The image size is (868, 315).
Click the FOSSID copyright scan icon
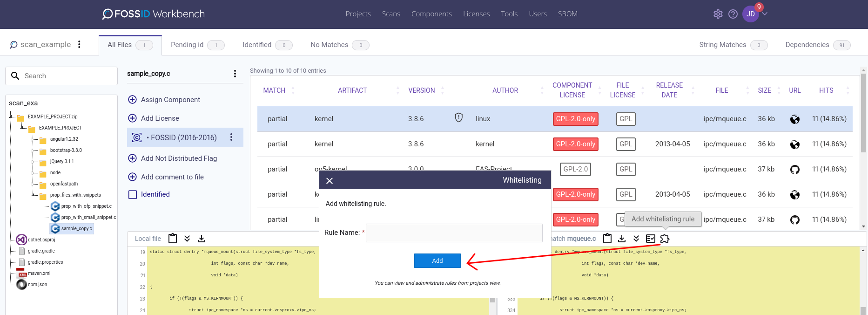tap(137, 137)
